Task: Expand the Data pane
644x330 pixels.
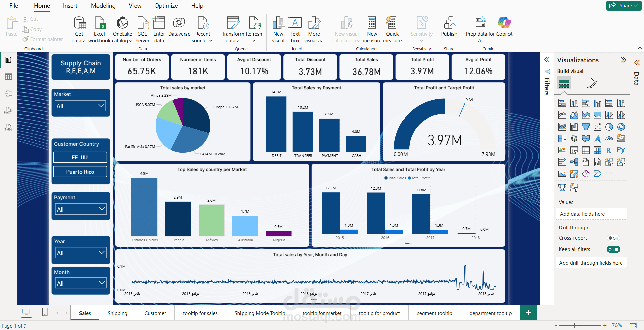Action: point(637,62)
